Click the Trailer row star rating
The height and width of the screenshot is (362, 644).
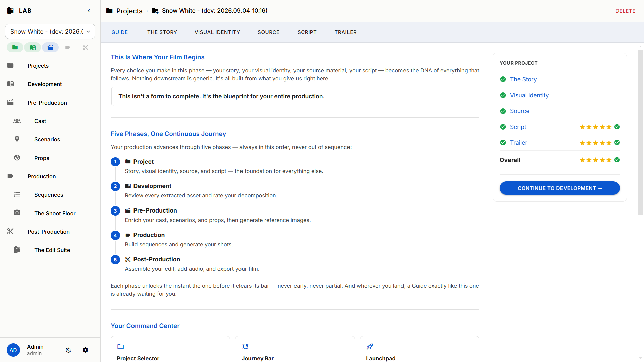(x=595, y=143)
